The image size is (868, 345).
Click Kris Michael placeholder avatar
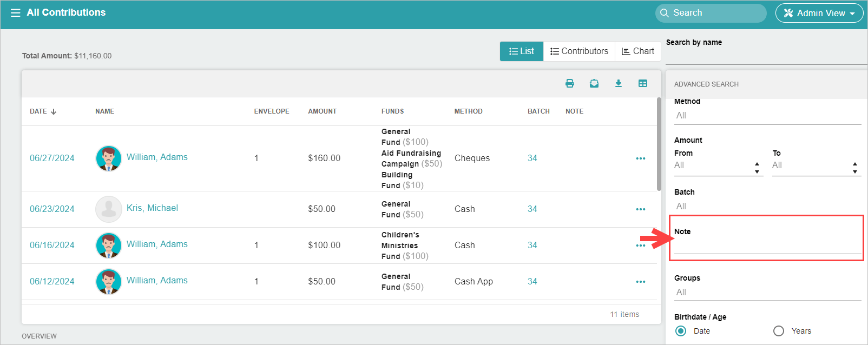point(109,209)
